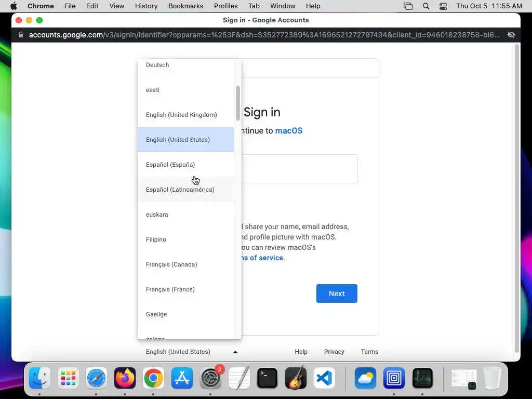The width and height of the screenshot is (532, 399).
Task: Click the crossed-eye icon in address bar
Action: coord(511,35)
